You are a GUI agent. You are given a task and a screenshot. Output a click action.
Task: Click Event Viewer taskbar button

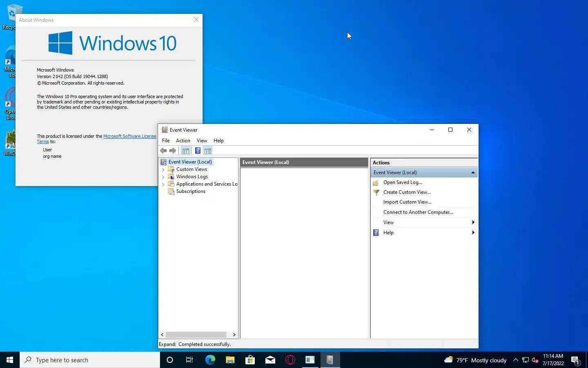330,360
